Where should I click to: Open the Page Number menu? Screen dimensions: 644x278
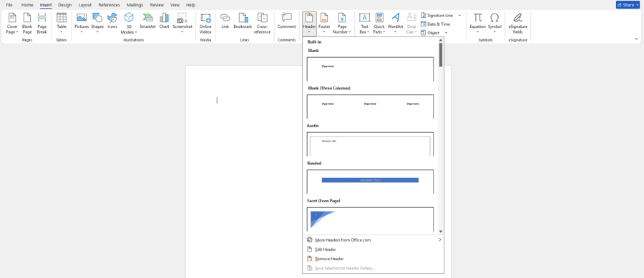click(342, 24)
